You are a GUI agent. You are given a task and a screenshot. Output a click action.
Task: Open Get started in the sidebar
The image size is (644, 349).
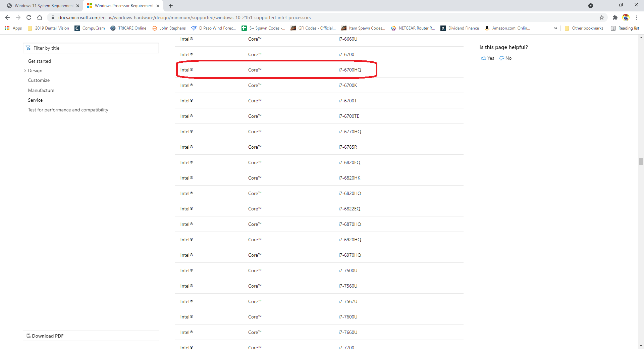tap(40, 61)
